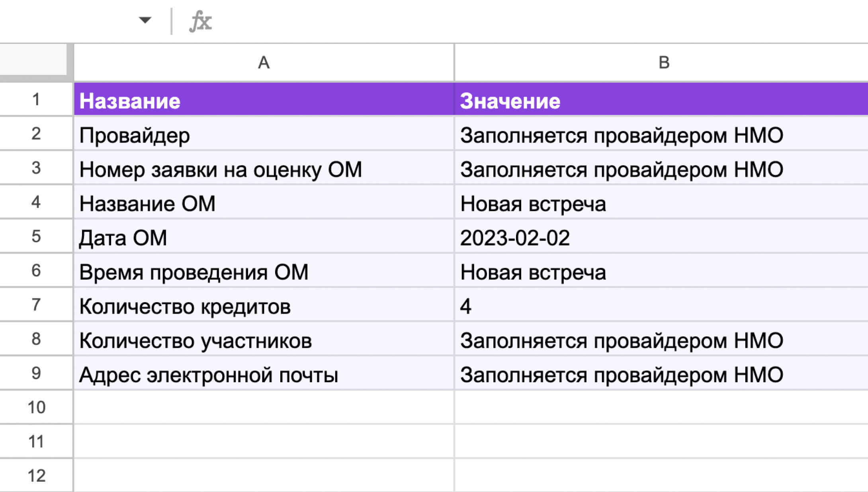Select row 5 header

(36, 236)
